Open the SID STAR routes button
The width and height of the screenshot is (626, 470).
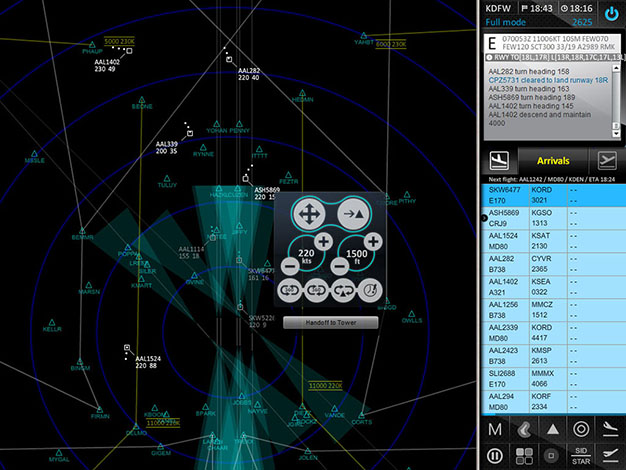(580, 456)
